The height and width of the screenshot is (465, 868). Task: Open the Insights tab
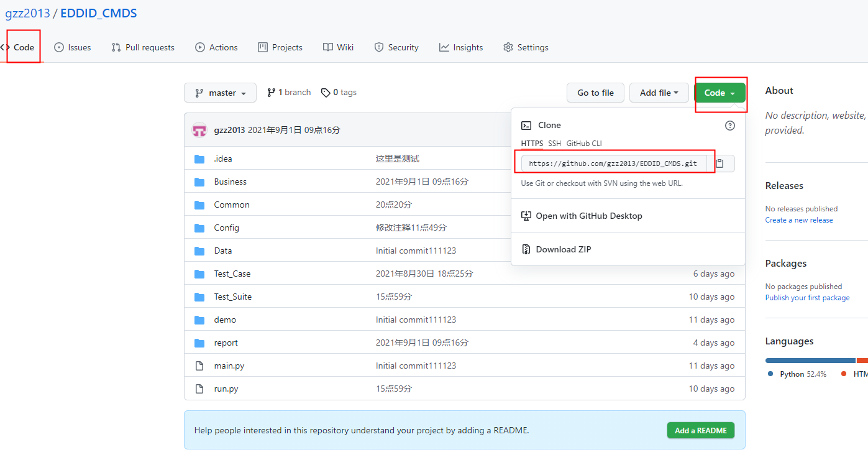[461, 47]
